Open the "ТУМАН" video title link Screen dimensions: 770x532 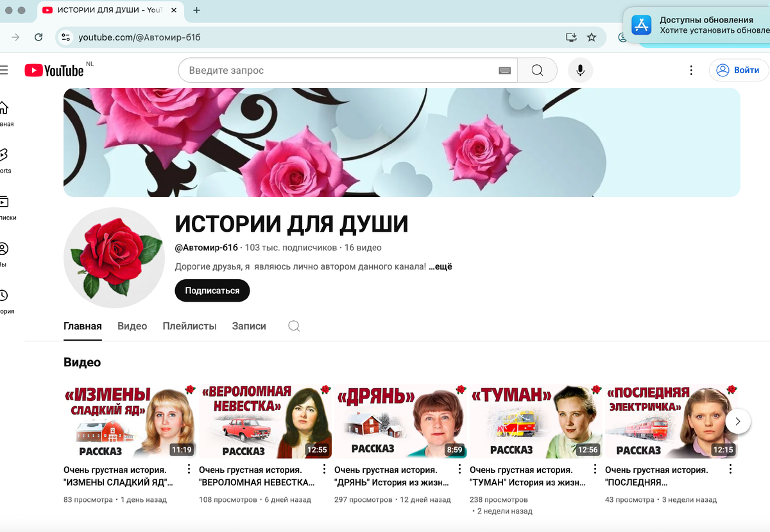pos(527,476)
